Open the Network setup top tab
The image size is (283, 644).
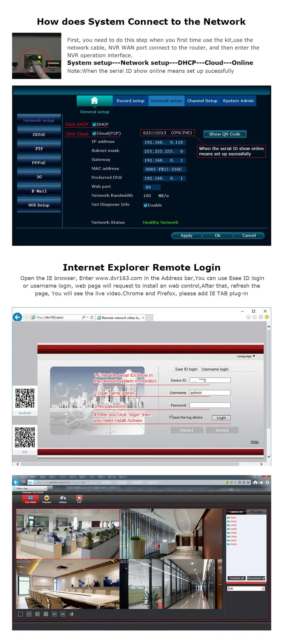(166, 101)
